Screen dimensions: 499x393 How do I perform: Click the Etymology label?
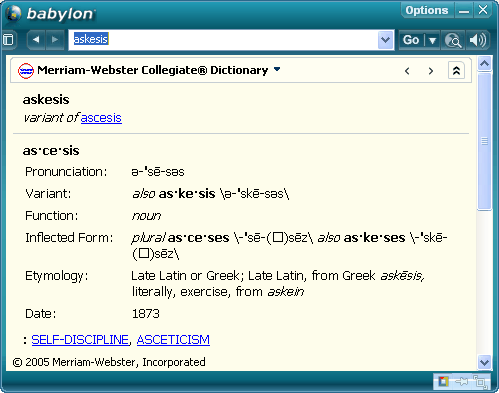tap(57, 276)
